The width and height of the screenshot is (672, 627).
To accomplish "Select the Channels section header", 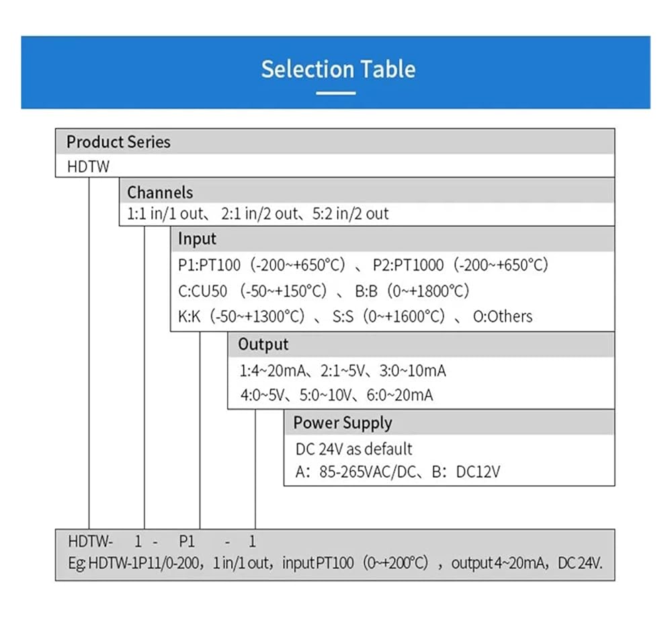I will coord(366,191).
